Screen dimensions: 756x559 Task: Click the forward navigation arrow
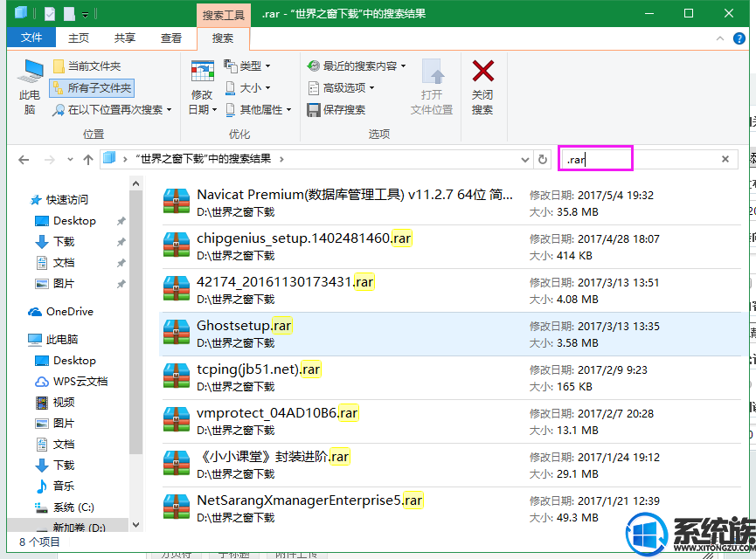(49, 160)
